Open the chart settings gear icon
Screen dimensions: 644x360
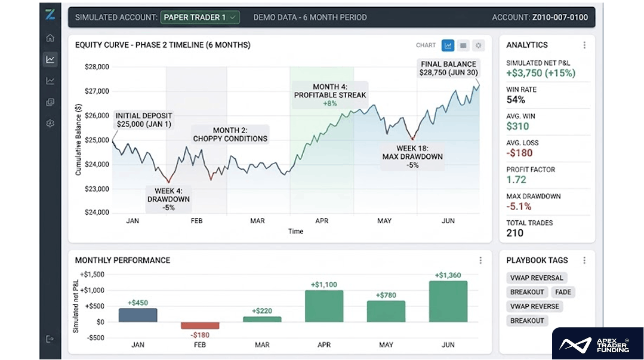pos(478,45)
